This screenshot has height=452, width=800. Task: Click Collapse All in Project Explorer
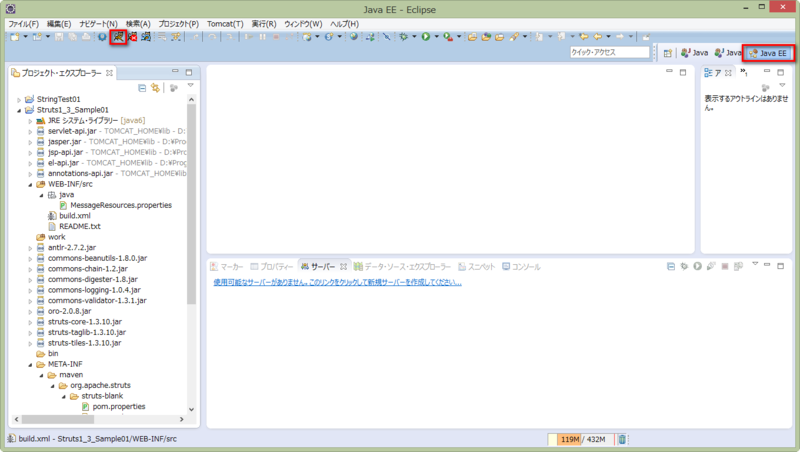click(142, 88)
